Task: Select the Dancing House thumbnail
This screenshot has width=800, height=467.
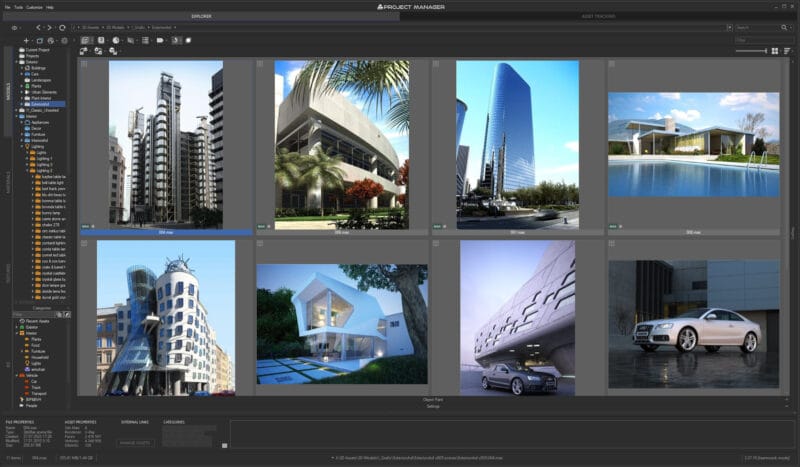Action: [x=166, y=318]
